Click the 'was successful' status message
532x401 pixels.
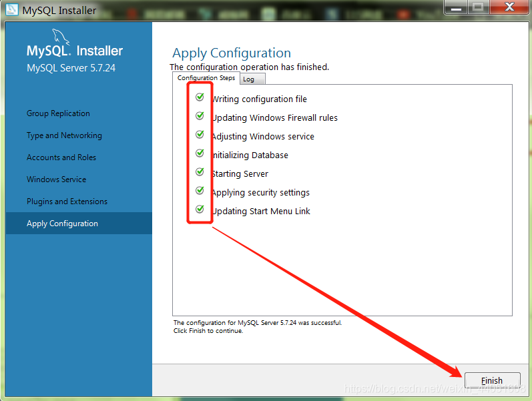point(258,323)
